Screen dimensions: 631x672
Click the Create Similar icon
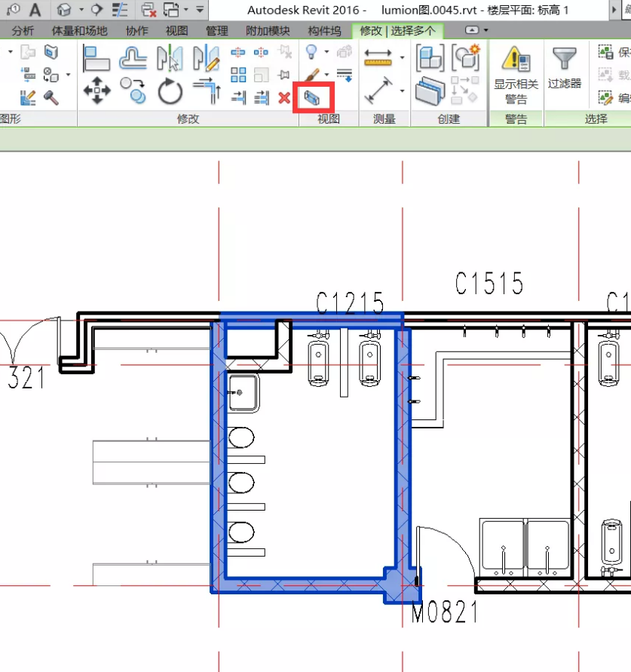click(x=465, y=91)
